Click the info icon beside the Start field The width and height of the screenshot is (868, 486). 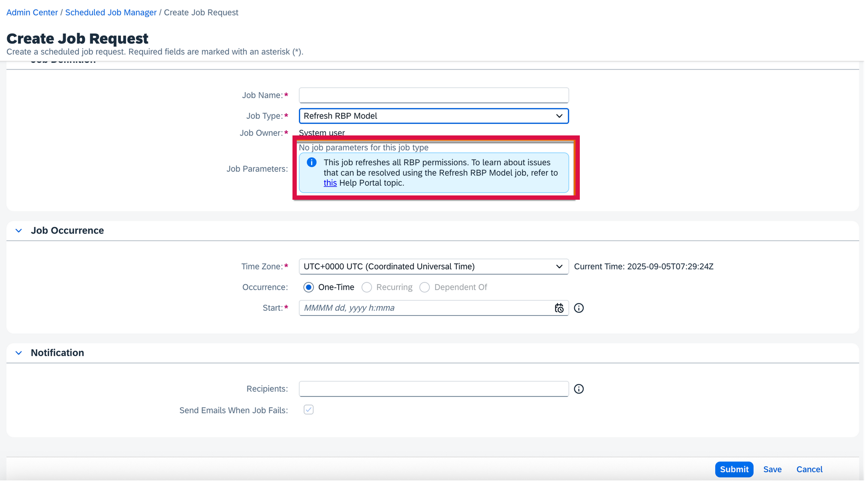click(x=579, y=308)
